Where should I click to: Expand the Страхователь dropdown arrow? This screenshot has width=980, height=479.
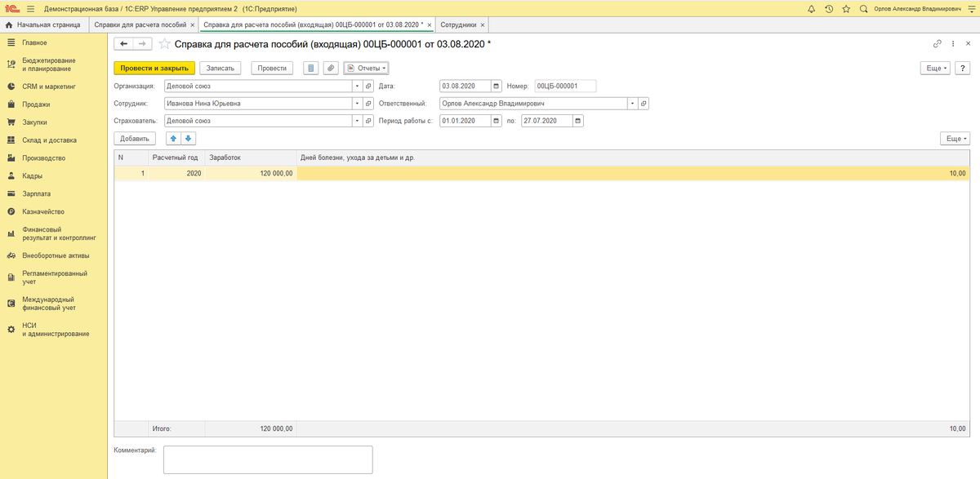(x=357, y=121)
